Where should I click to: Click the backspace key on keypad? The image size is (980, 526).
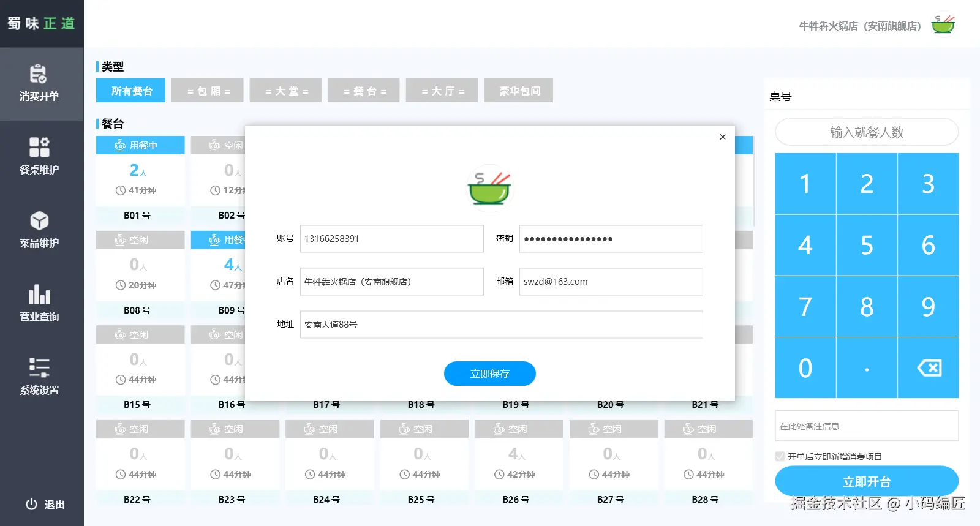929,367
